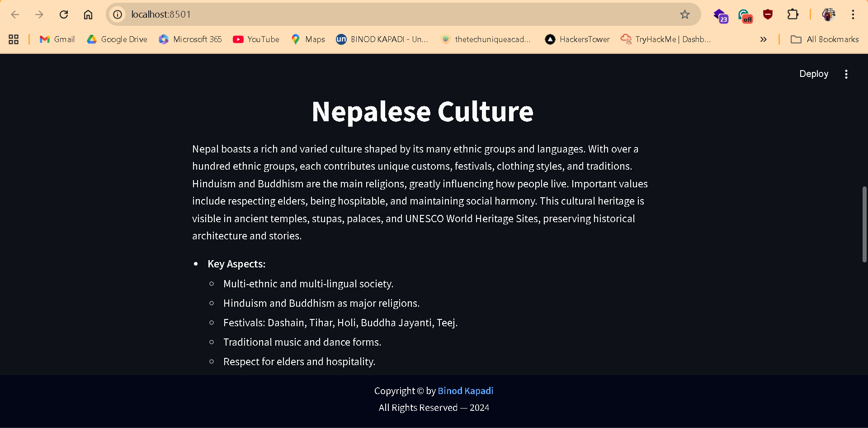Expand the hidden bookmarks overflow chevron
The image size is (868, 428).
(x=763, y=39)
